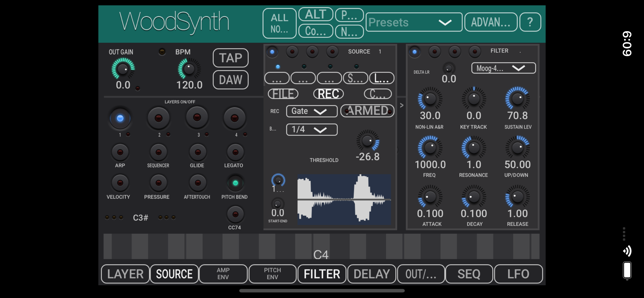The width and height of the screenshot is (644, 298).
Task: Click the S... source type button
Action: (356, 78)
